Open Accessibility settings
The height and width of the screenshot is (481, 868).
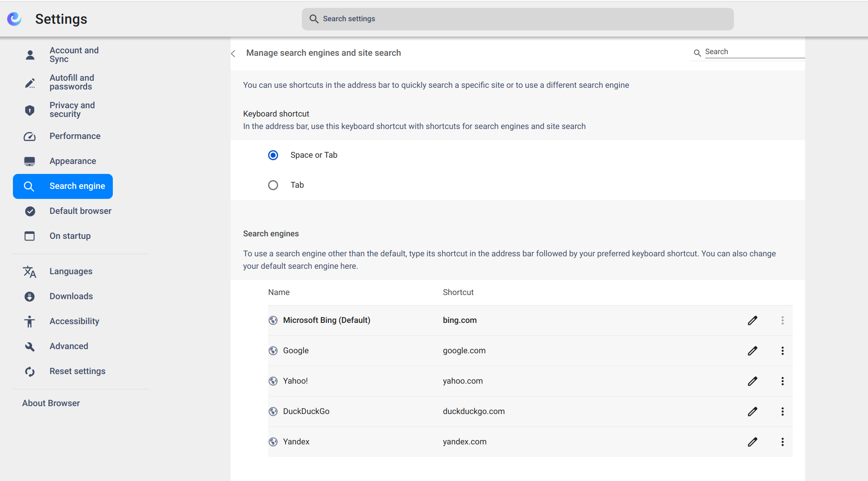(62, 322)
